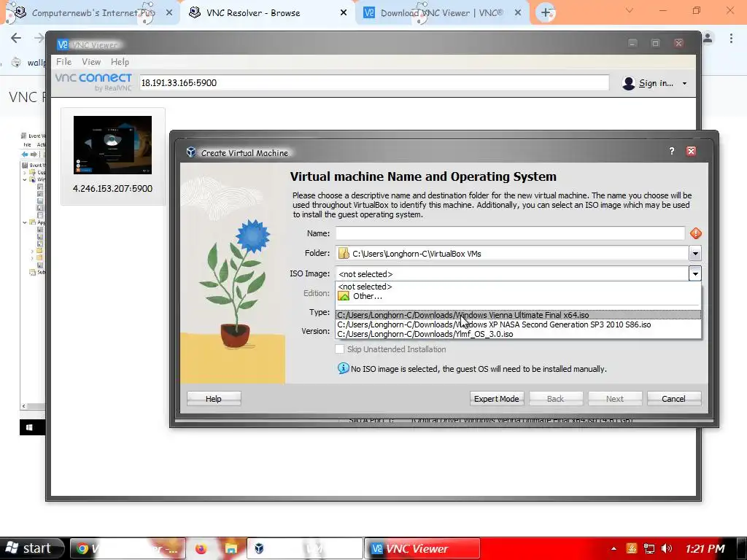Open the Sign in dropdown arrow

684,83
